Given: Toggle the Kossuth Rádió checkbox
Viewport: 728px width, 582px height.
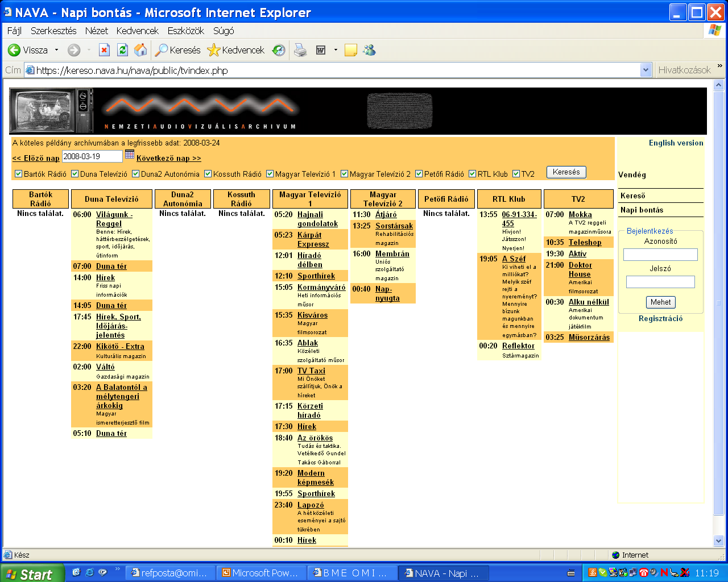Looking at the screenshot, I should [x=208, y=174].
